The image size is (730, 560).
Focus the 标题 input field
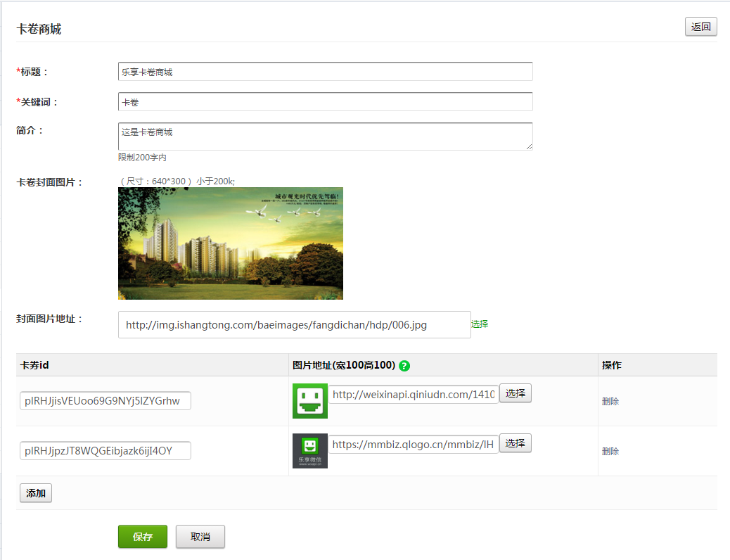coord(325,72)
